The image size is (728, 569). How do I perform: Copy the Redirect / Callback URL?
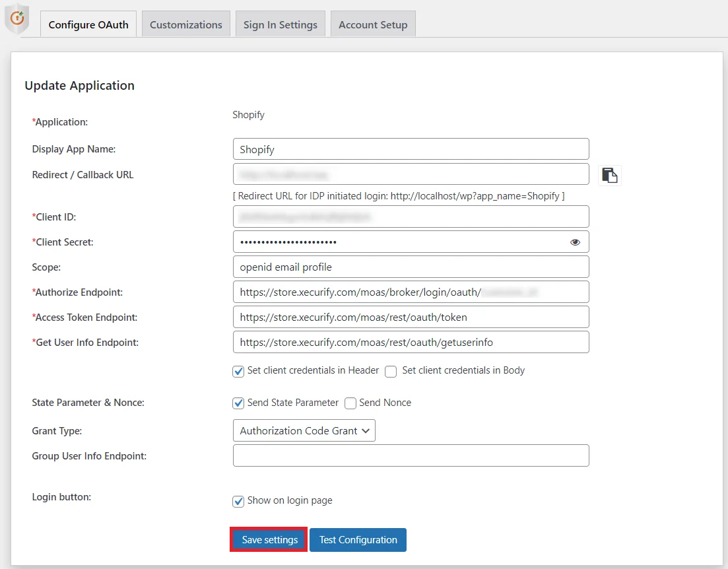point(609,175)
